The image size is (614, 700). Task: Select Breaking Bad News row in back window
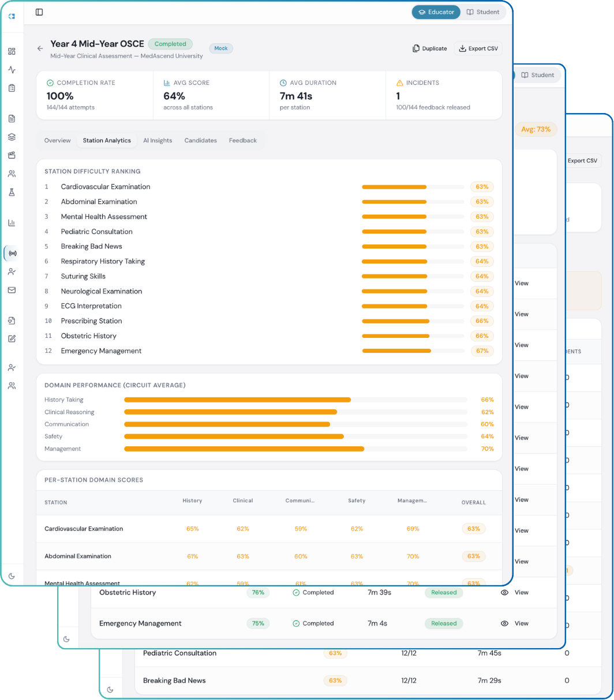point(368,681)
